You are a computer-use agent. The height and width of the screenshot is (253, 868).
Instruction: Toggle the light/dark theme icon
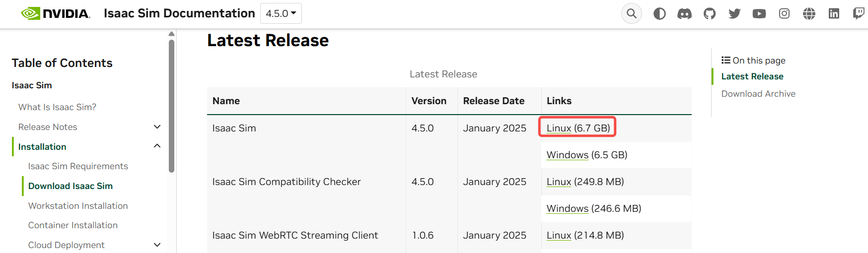659,13
